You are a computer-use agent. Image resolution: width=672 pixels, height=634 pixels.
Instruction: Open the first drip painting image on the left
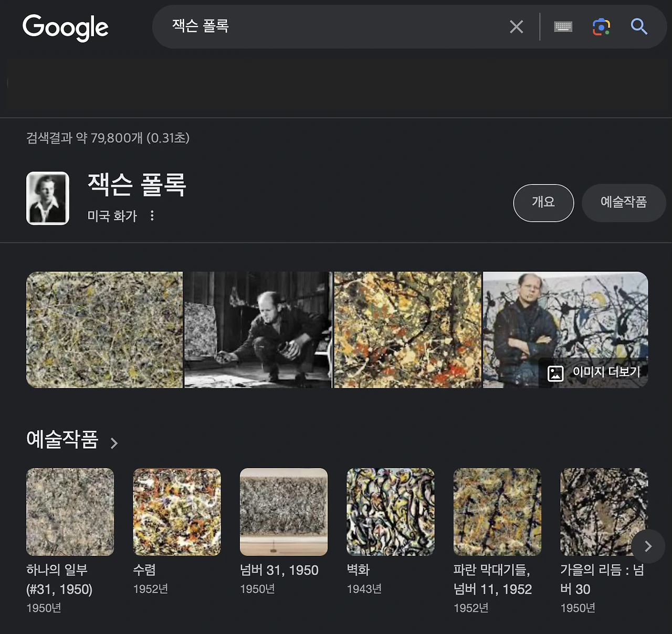(104, 330)
